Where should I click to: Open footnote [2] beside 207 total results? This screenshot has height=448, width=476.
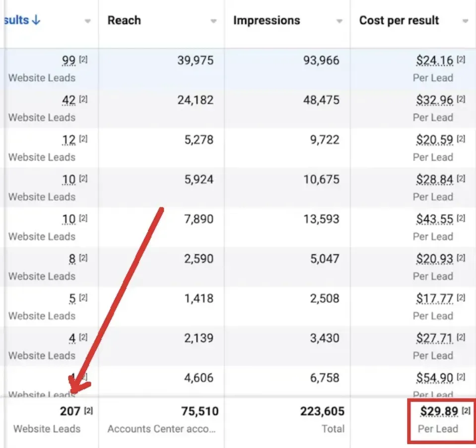(89, 411)
